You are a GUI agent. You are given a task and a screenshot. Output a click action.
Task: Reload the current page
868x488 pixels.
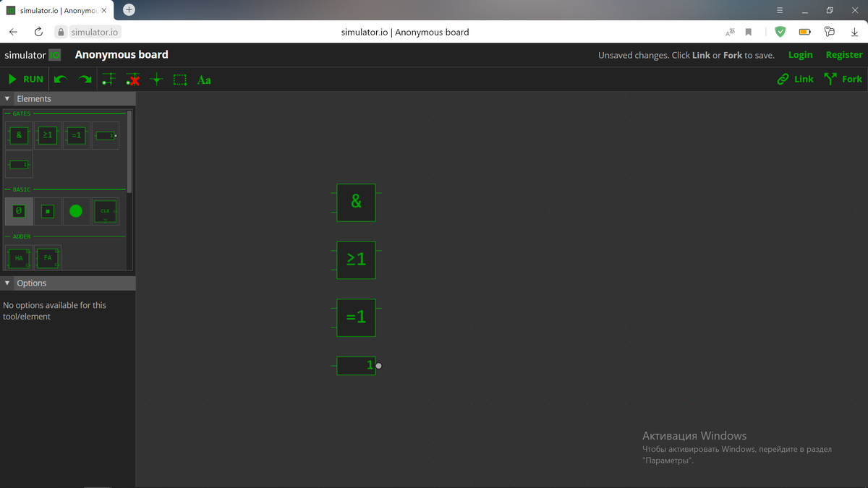click(38, 32)
